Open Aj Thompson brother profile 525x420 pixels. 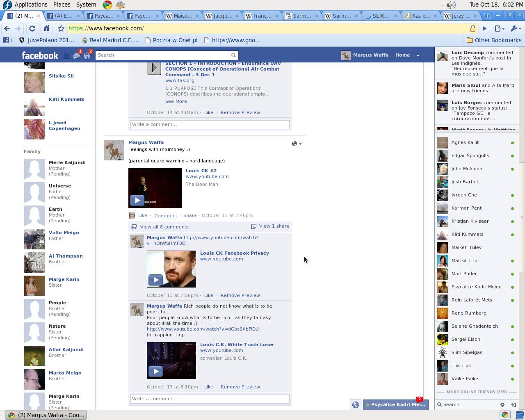point(66,256)
